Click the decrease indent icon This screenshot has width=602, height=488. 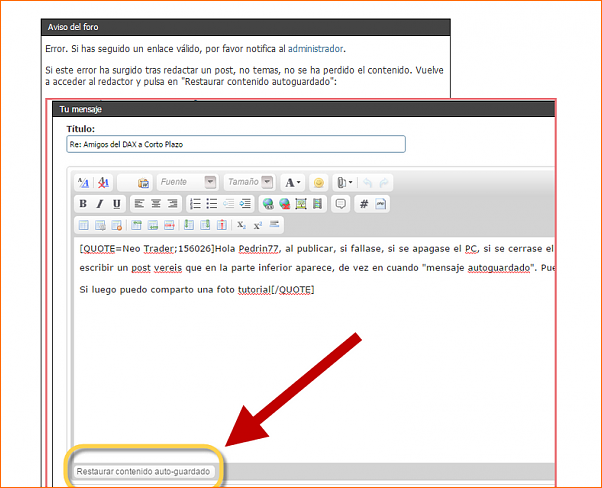(x=228, y=203)
